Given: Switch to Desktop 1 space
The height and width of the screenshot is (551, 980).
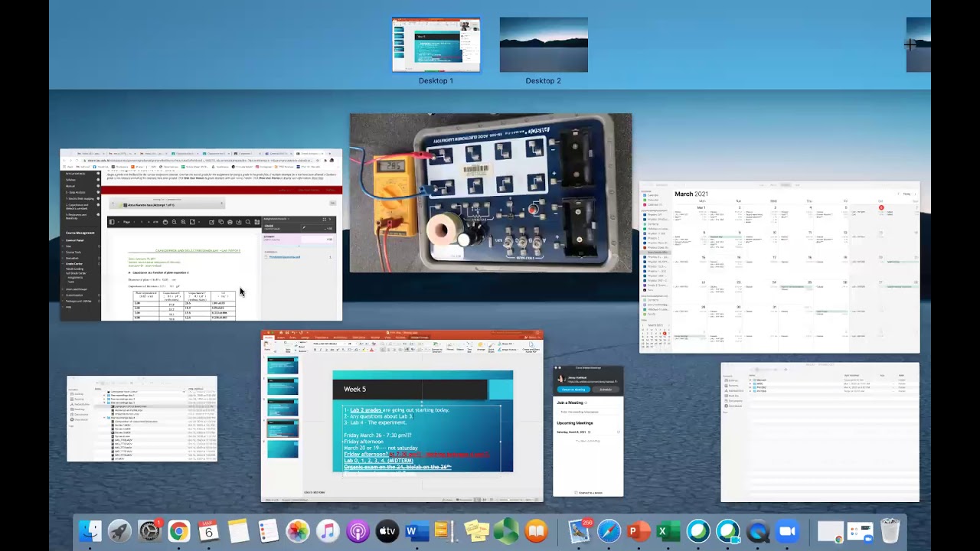Looking at the screenshot, I should click(436, 45).
